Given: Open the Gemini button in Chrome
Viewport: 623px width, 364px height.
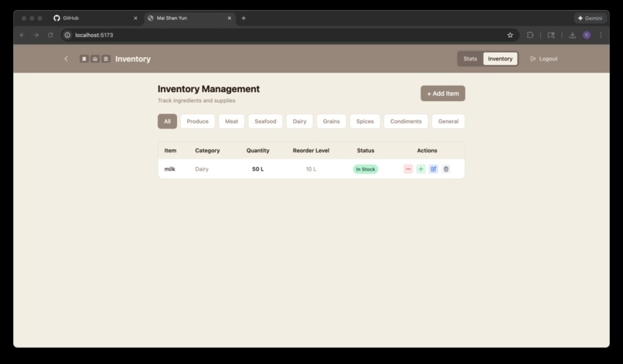Looking at the screenshot, I should tap(590, 18).
